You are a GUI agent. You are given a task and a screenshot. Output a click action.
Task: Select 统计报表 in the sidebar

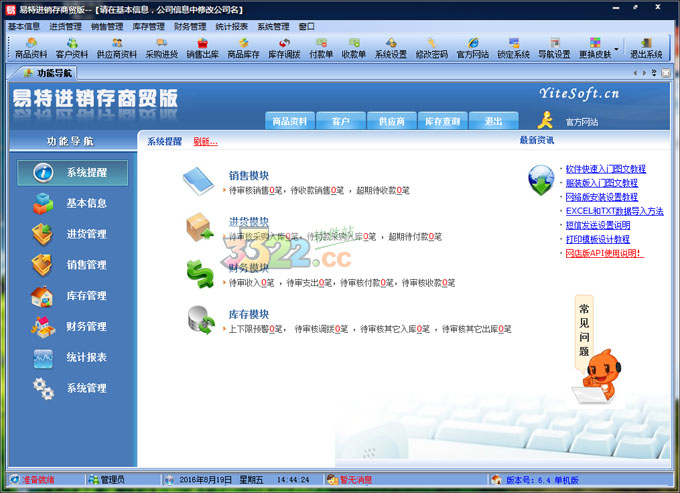(x=72, y=357)
